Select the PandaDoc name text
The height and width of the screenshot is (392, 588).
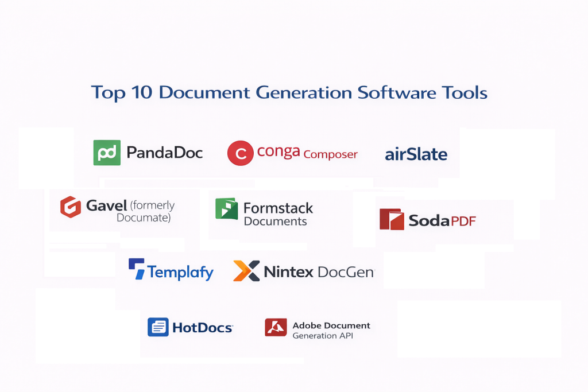[164, 153]
